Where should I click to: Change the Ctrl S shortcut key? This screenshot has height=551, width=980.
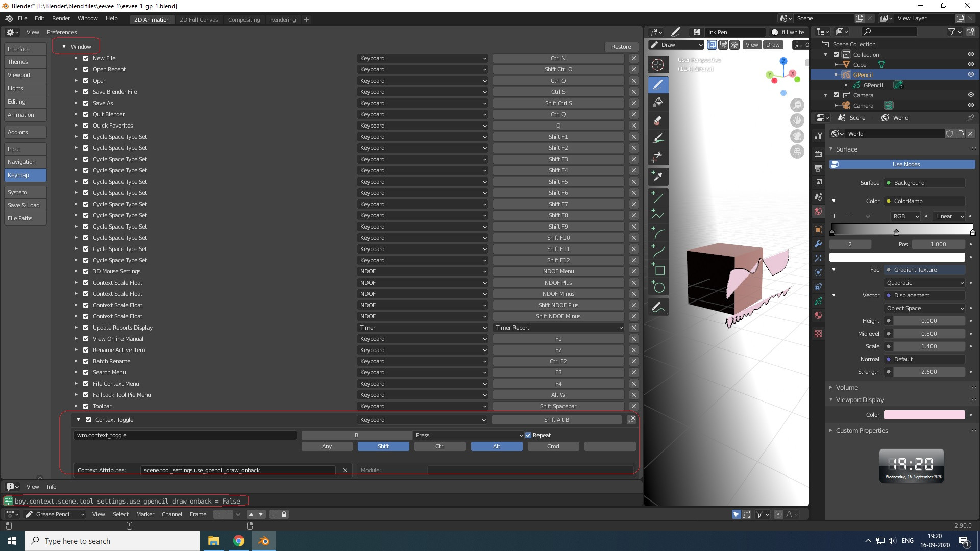558,92
